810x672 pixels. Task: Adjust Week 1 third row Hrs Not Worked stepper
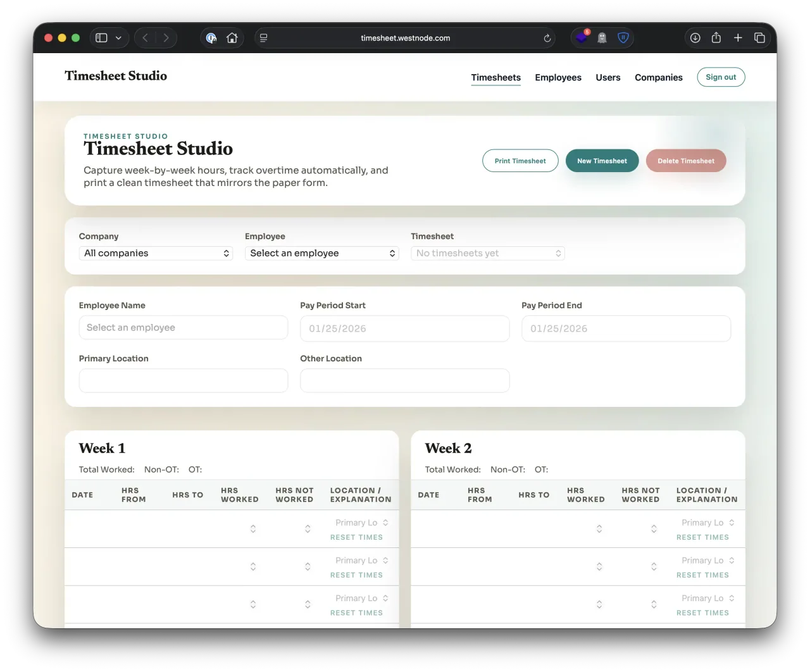click(308, 605)
